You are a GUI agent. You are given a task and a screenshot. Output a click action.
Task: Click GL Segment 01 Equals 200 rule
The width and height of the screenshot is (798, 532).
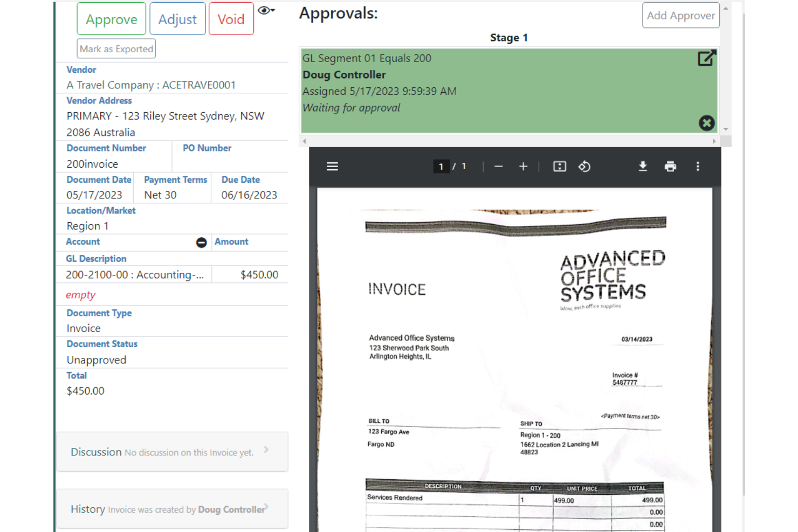tap(367, 58)
